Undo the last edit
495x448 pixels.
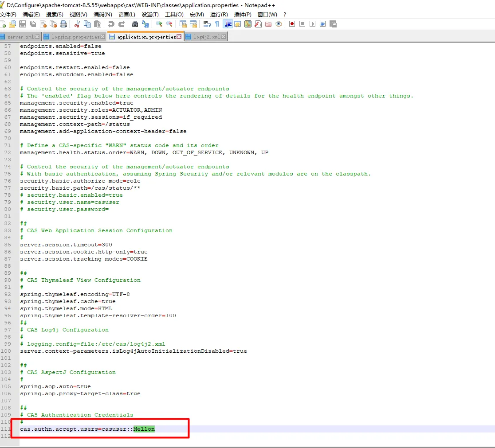point(111,24)
